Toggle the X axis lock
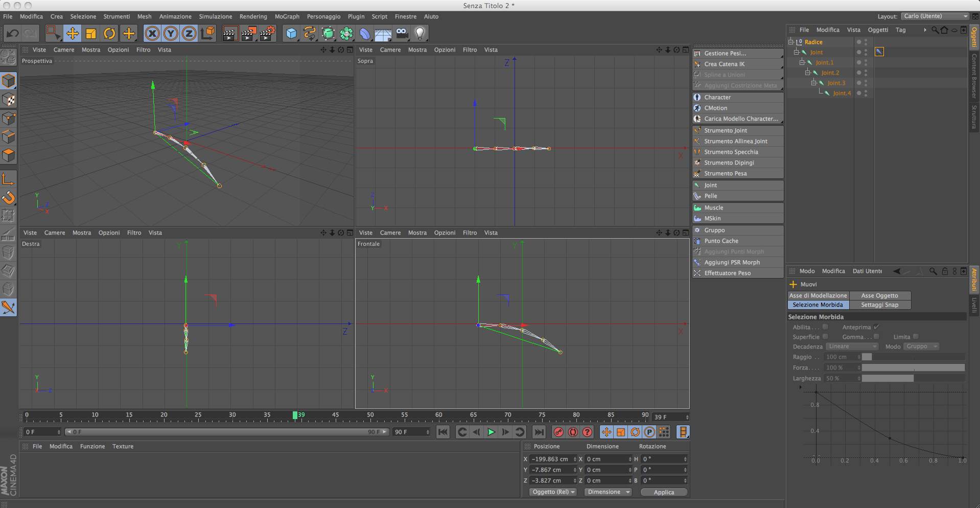 pyautogui.click(x=152, y=34)
